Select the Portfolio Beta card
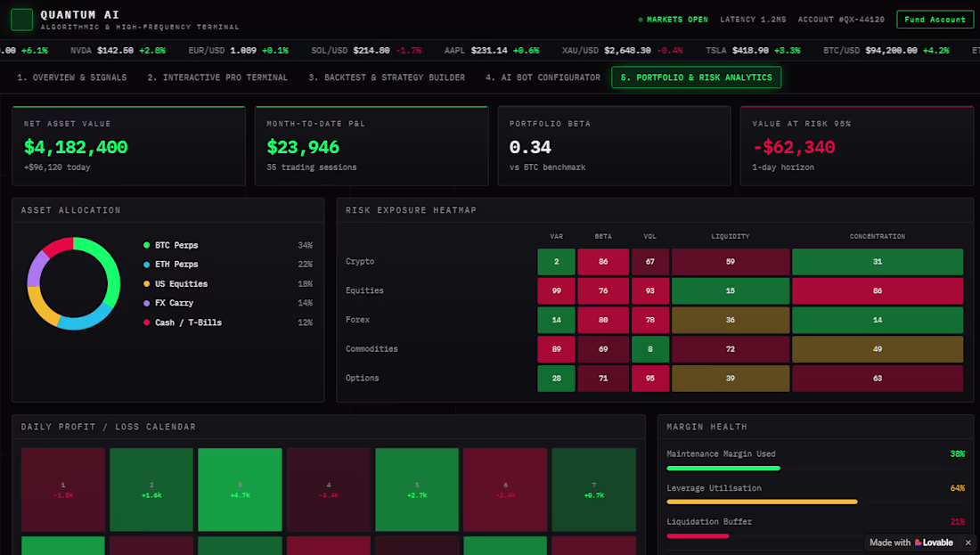Screen dimensions: 980x555 click(615, 145)
